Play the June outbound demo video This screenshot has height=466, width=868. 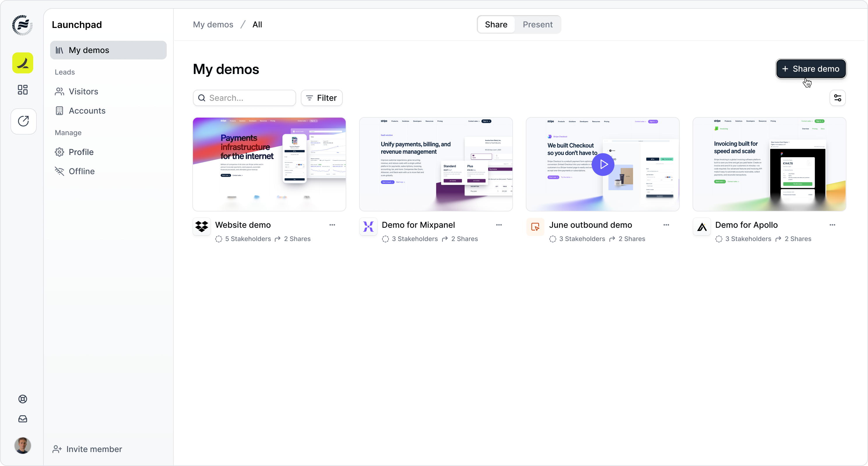tap(603, 164)
